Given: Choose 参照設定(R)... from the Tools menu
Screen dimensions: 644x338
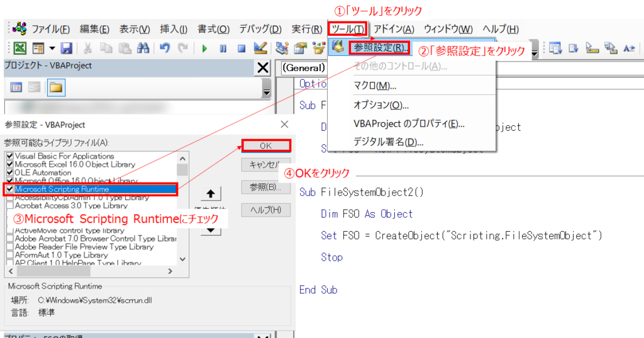Looking at the screenshot, I should 379,48.
